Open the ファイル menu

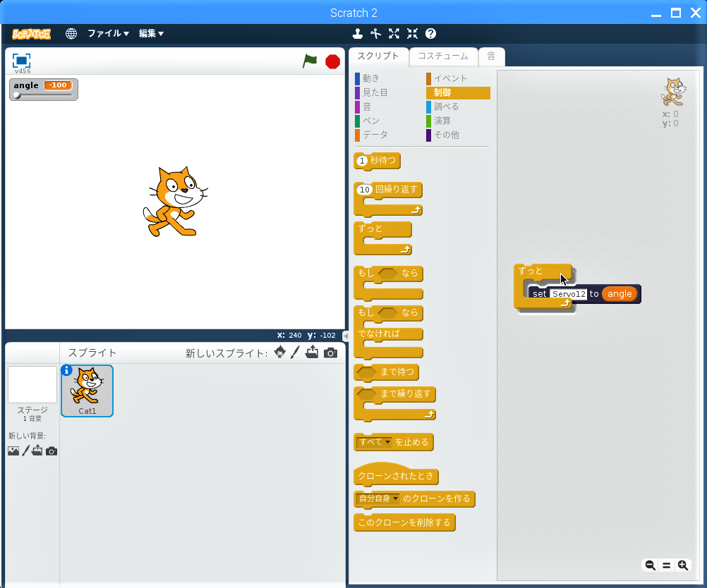coord(108,33)
